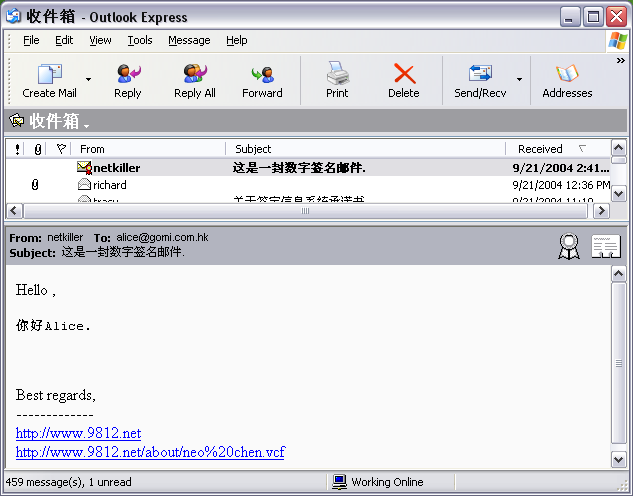Screen dimensions: 633x496
Task: Click the 9/21/2004 12:36 PM received time
Action: coord(561,185)
